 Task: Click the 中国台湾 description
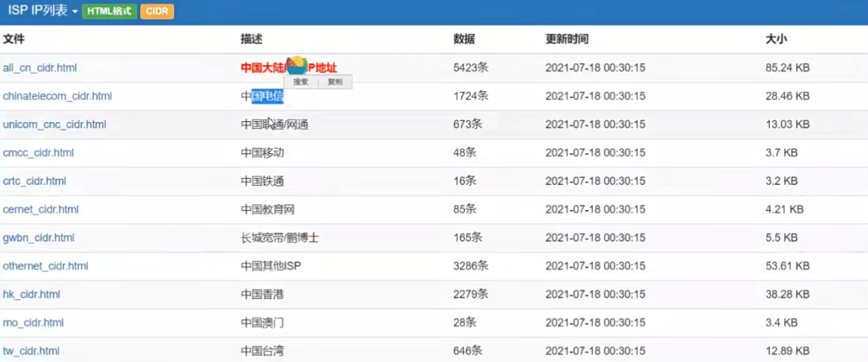(x=262, y=351)
